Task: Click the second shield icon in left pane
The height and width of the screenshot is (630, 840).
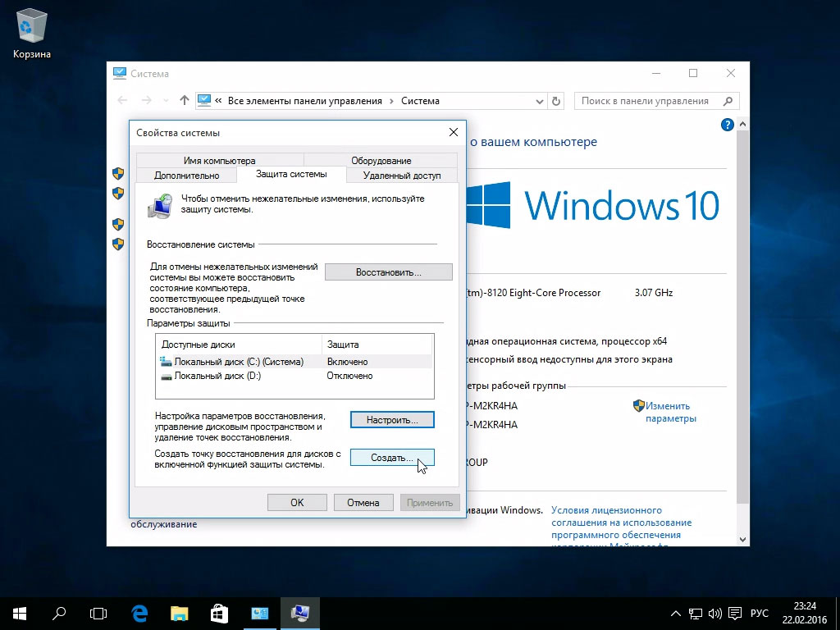Action: pos(118,193)
